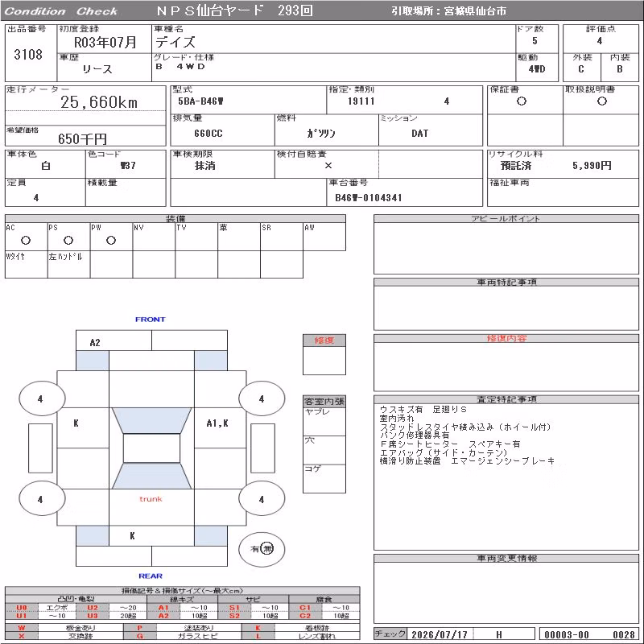Click the vehicle history リース
Screen dimensions: 644x644
click(x=97, y=69)
